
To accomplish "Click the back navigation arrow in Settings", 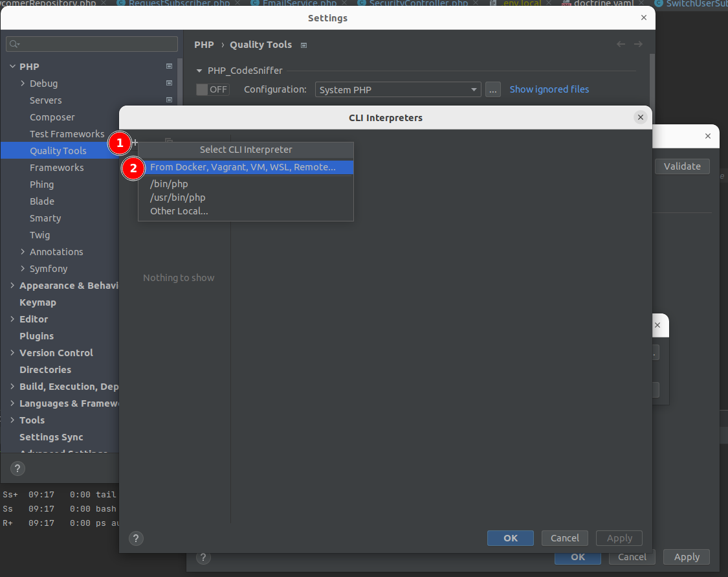I will (x=621, y=44).
